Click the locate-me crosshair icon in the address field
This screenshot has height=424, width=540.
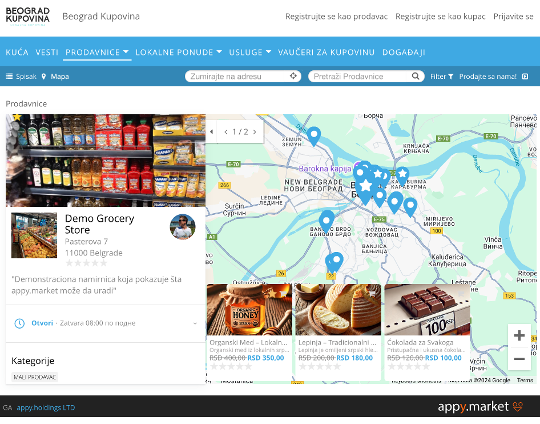293,76
